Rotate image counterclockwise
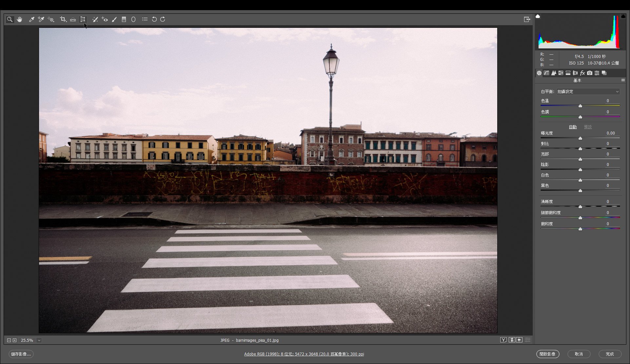This screenshot has width=630, height=364. [154, 19]
